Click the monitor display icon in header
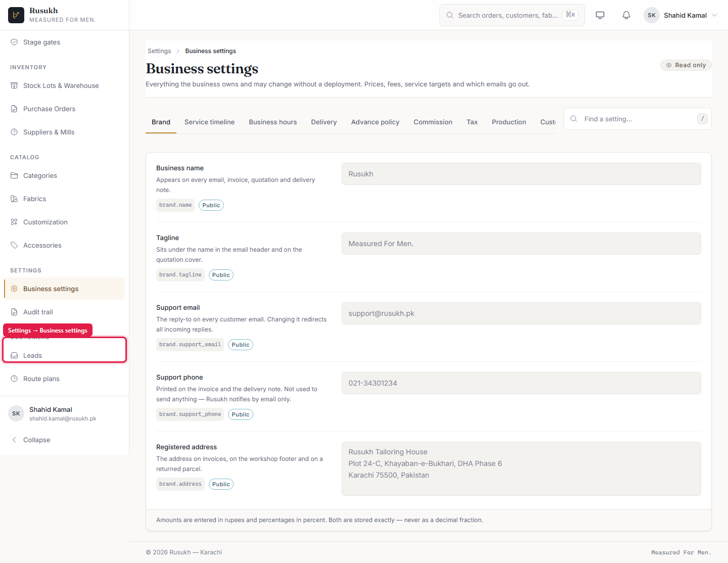Viewport: 728px width, 563px height. pyautogui.click(x=600, y=15)
